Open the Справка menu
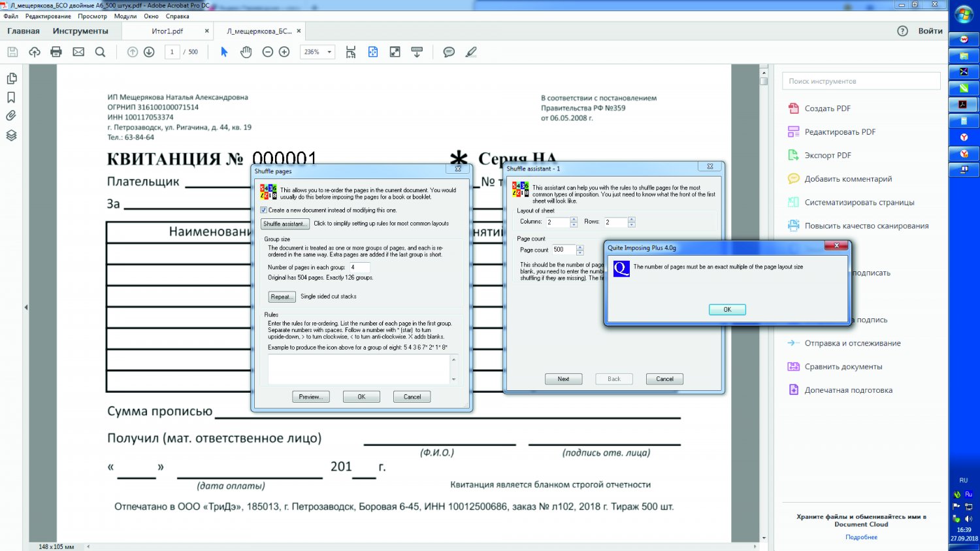 pyautogui.click(x=178, y=16)
